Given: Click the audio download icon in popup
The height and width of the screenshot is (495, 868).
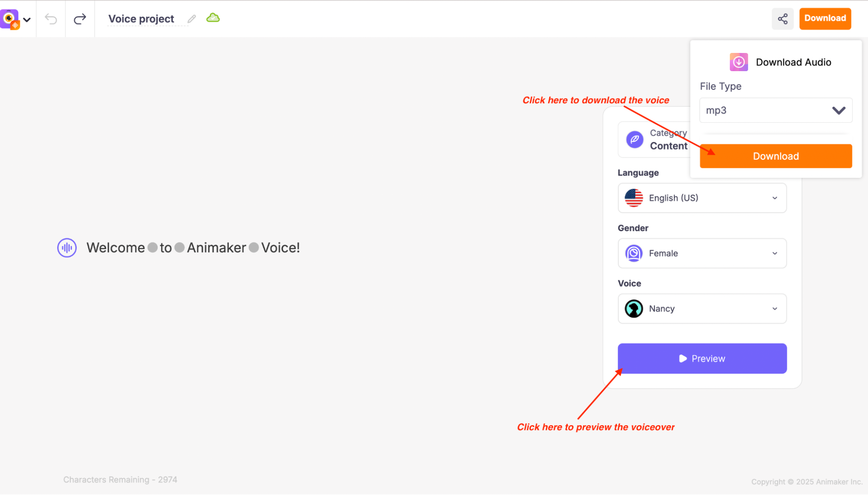Looking at the screenshot, I should tap(739, 61).
